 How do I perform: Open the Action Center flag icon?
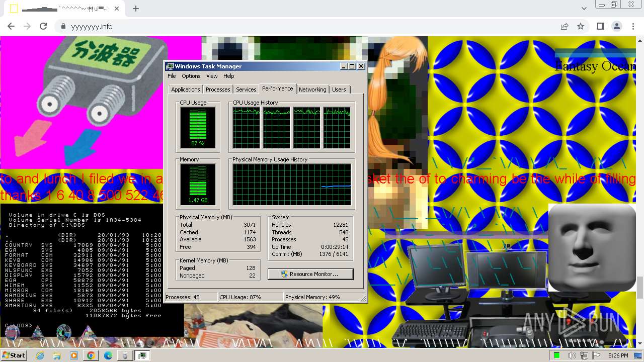pyautogui.click(x=596, y=355)
